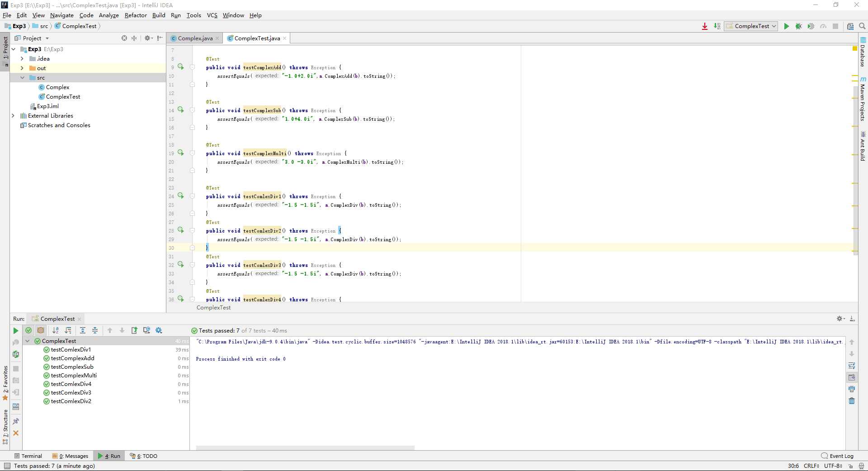Open the ComplexTest run configuration dropdown

click(751, 26)
